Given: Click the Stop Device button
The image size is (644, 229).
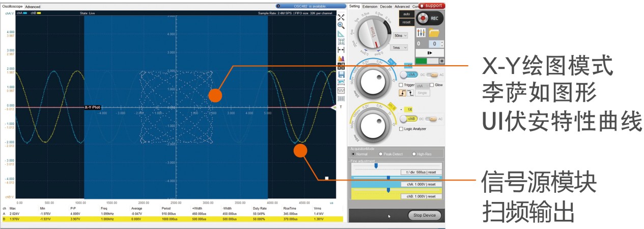Looking at the screenshot, I should click(x=425, y=215).
